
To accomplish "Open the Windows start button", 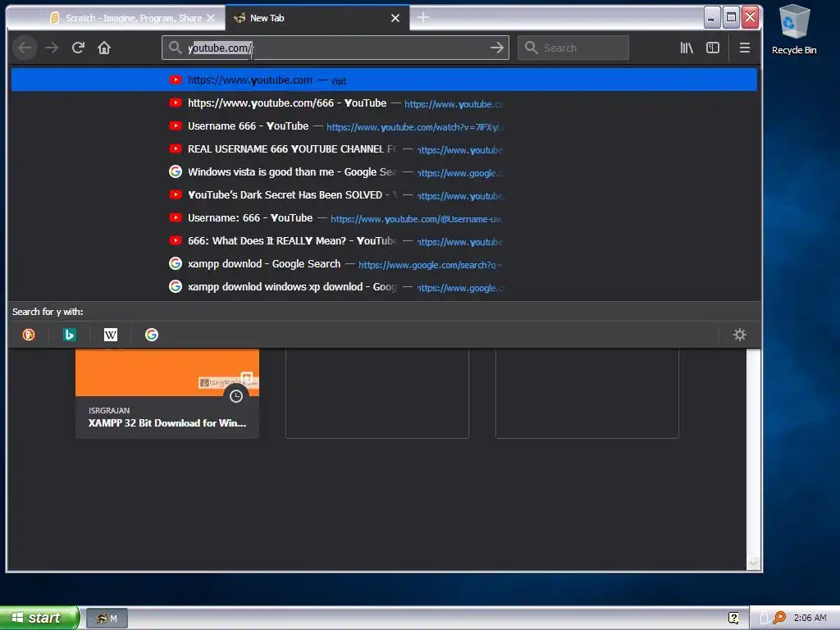I will click(x=39, y=618).
